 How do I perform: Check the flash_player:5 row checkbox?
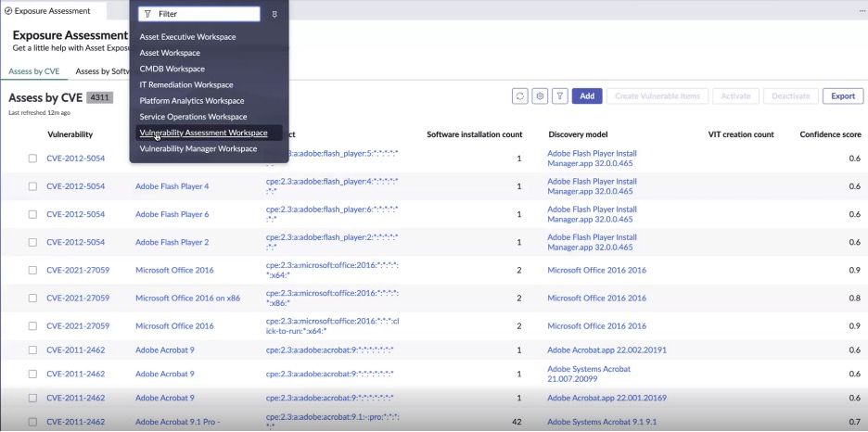point(32,159)
